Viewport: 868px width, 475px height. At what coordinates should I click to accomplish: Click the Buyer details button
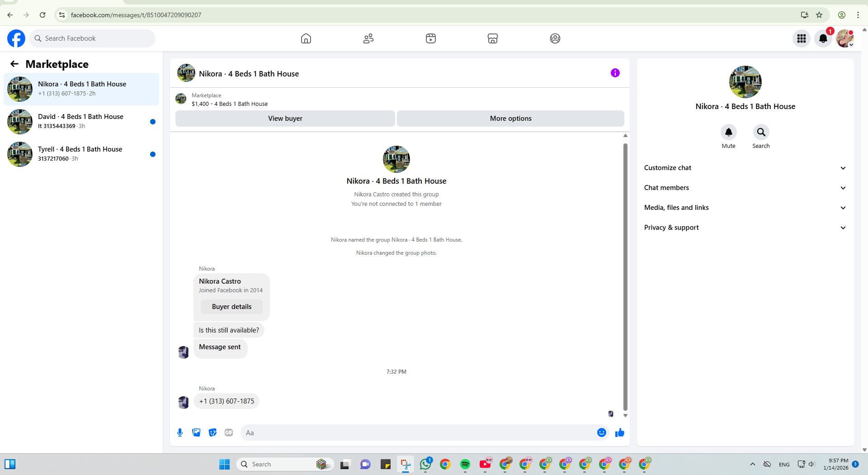pyautogui.click(x=231, y=307)
